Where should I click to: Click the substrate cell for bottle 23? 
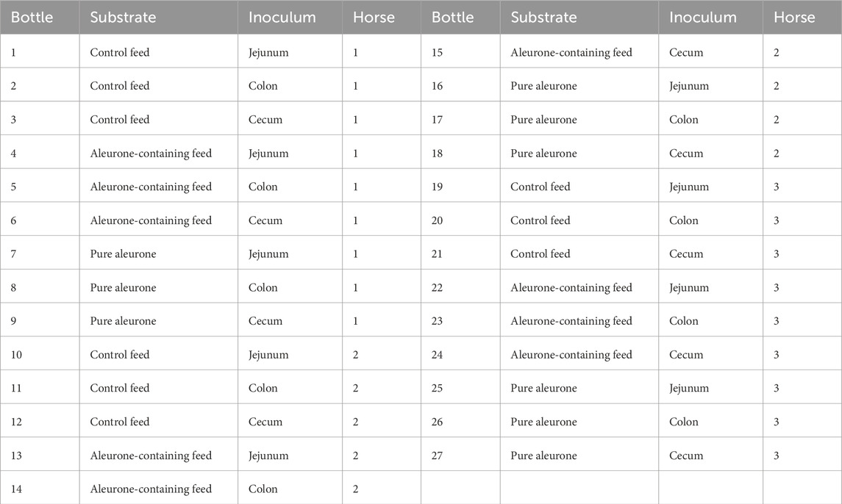(x=571, y=321)
